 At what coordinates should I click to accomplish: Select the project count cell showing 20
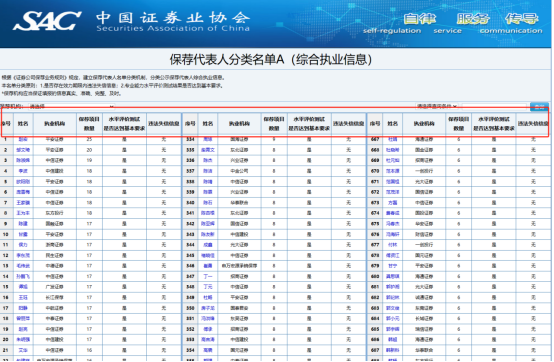(89, 150)
